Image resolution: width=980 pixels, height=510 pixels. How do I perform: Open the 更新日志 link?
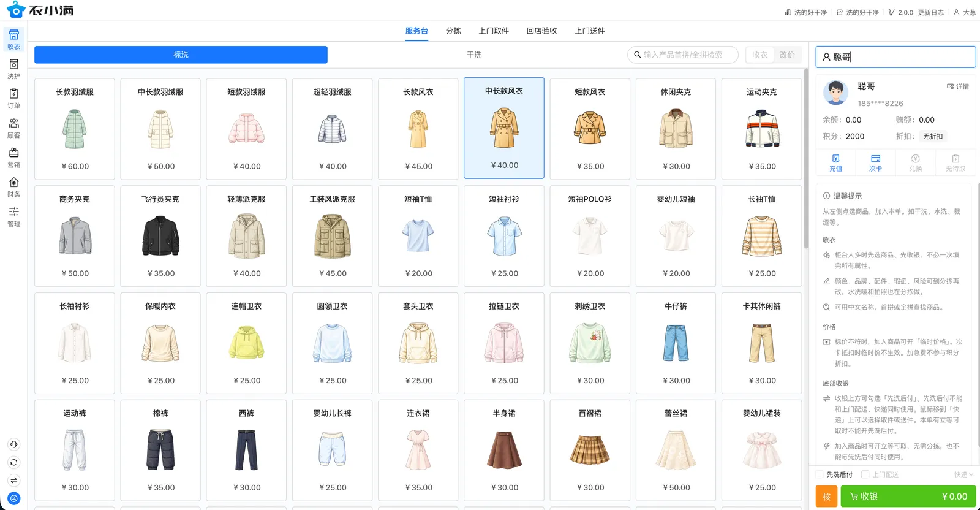930,12
